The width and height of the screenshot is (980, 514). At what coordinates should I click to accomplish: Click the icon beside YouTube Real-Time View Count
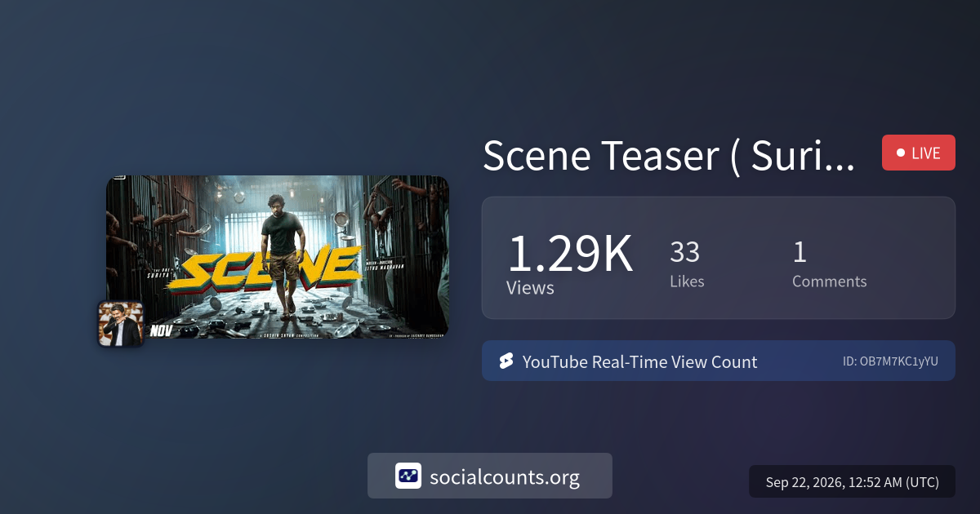tap(506, 361)
